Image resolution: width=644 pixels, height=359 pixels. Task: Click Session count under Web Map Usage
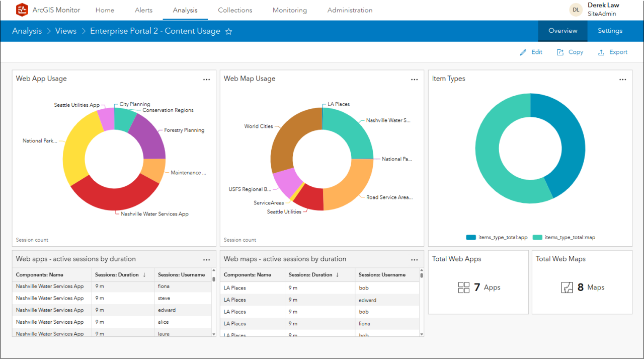[240, 240]
